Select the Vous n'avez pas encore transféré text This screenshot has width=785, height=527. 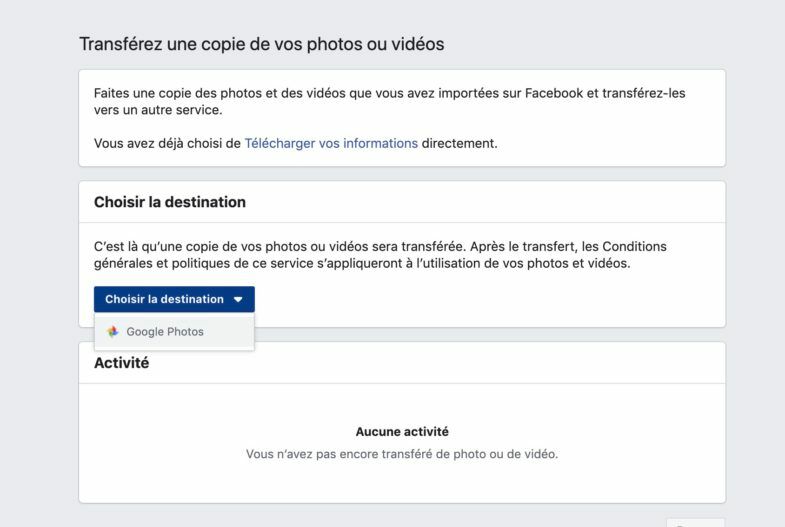(x=402, y=454)
